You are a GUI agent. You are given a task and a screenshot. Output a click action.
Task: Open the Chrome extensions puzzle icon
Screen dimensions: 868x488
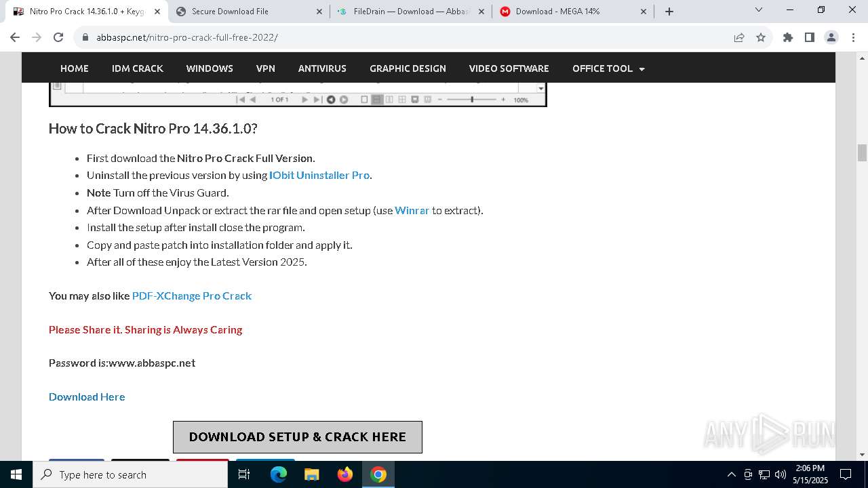788,37
